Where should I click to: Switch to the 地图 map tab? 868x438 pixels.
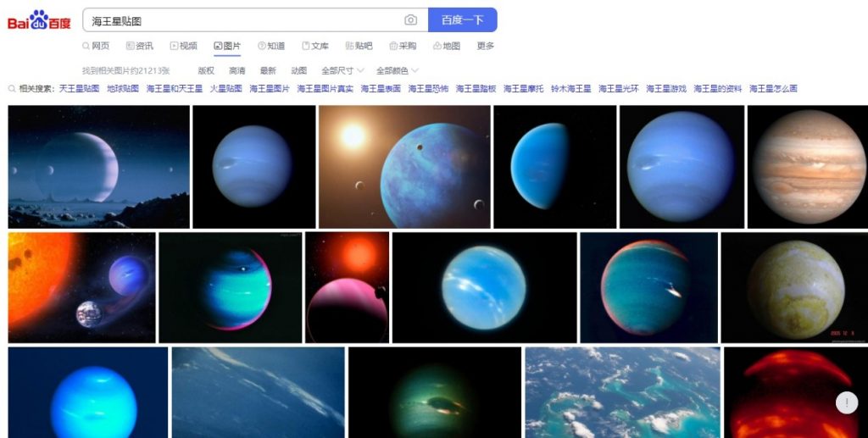(x=446, y=46)
